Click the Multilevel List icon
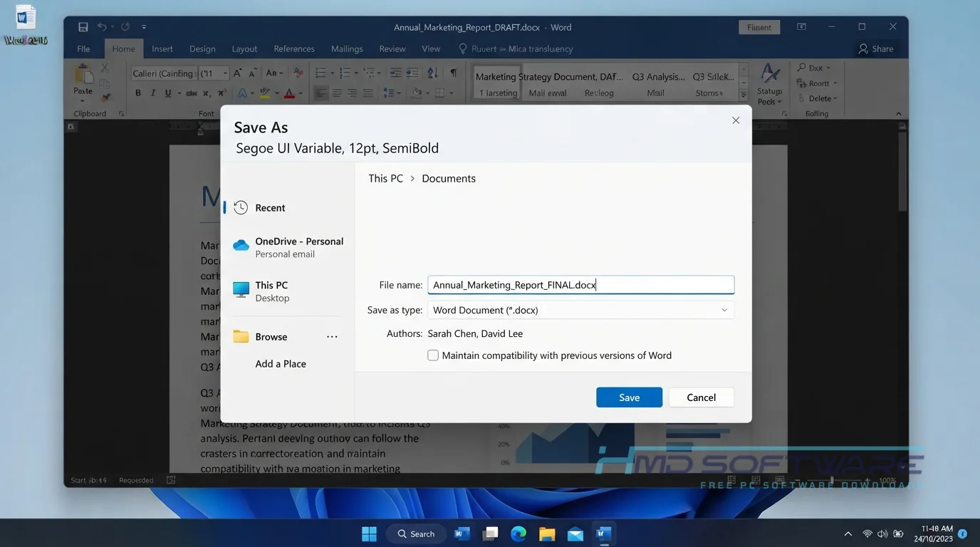Screen dimensions: 980x547 coord(369,73)
